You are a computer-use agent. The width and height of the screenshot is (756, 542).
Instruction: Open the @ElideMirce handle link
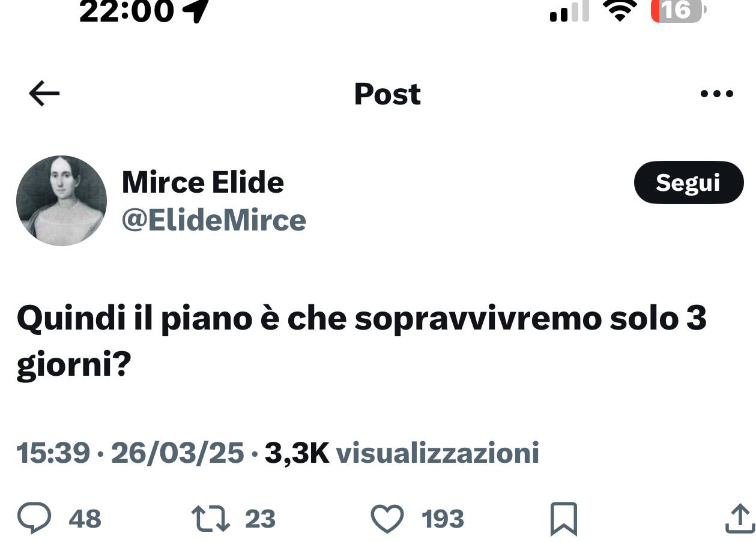213,220
